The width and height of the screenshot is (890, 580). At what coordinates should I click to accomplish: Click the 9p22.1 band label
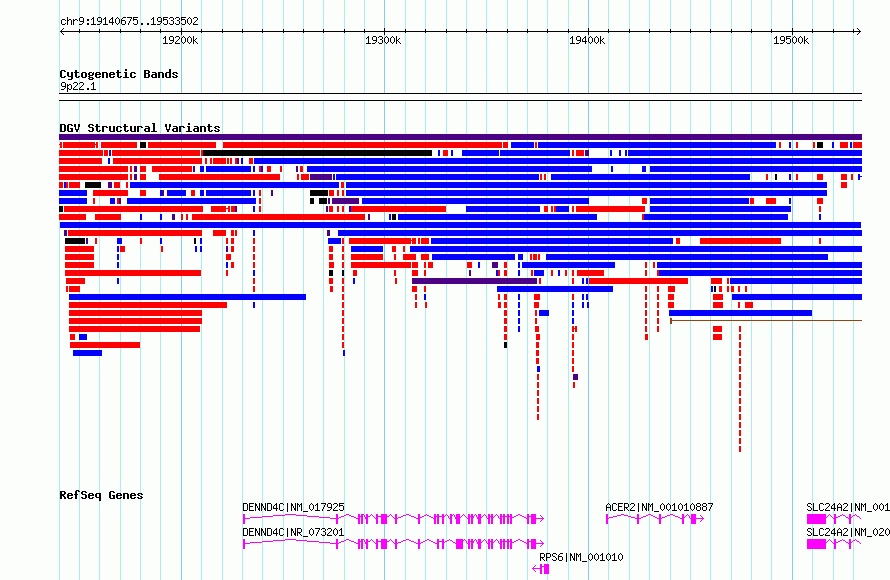pyautogui.click(x=78, y=86)
